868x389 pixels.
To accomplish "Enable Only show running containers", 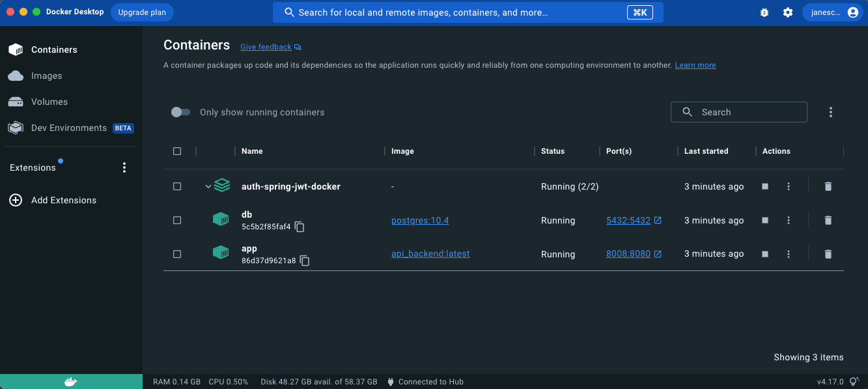I will 180,112.
